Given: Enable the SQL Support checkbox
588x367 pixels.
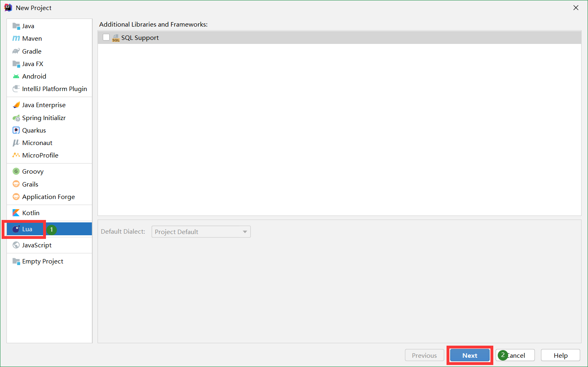Looking at the screenshot, I should (106, 37).
